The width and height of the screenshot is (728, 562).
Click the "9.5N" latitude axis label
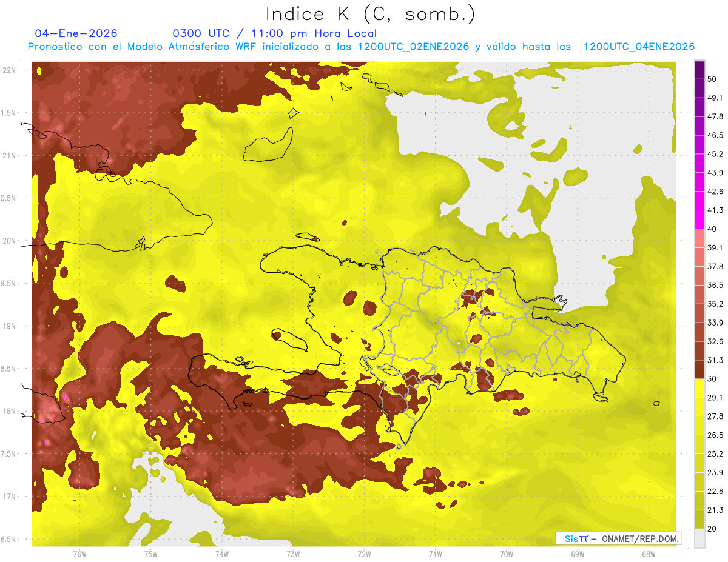tap(8, 284)
